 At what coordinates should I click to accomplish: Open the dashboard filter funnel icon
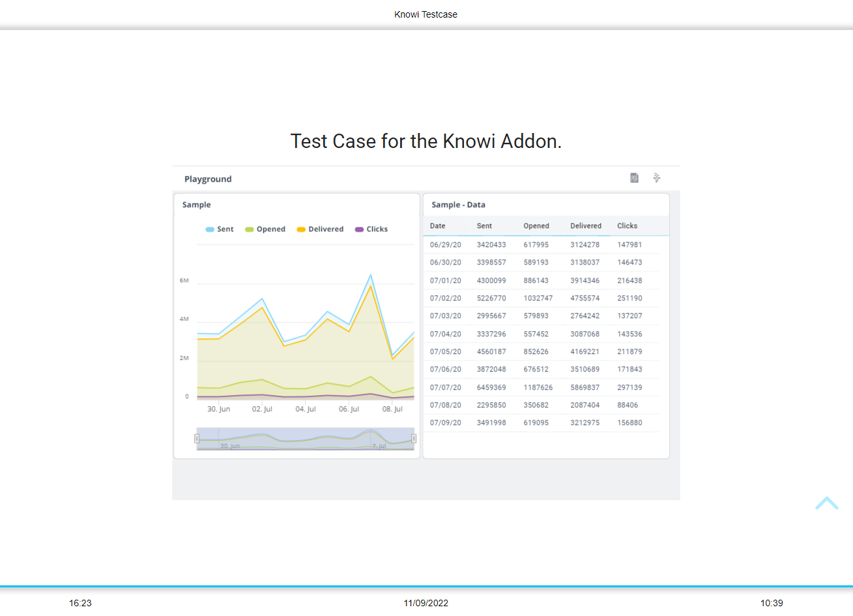[x=657, y=178]
